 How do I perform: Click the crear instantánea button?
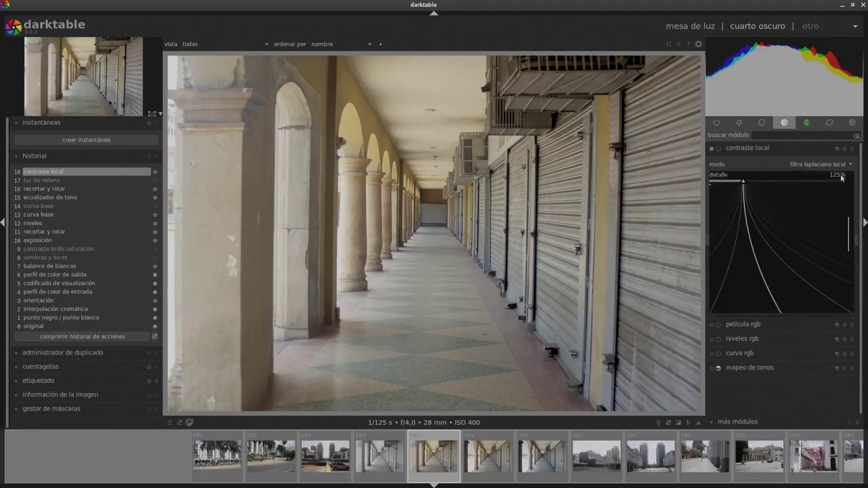click(x=86, y=140)
